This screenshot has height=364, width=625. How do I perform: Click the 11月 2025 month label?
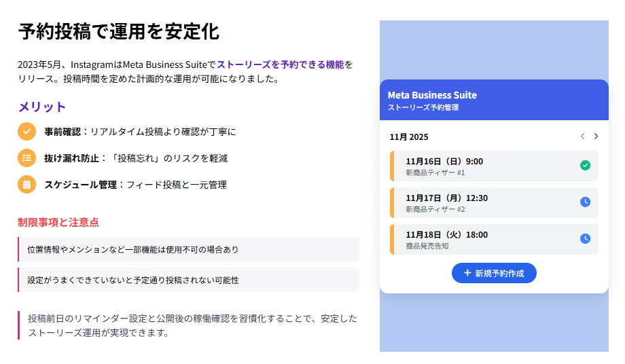pos(409,136)
